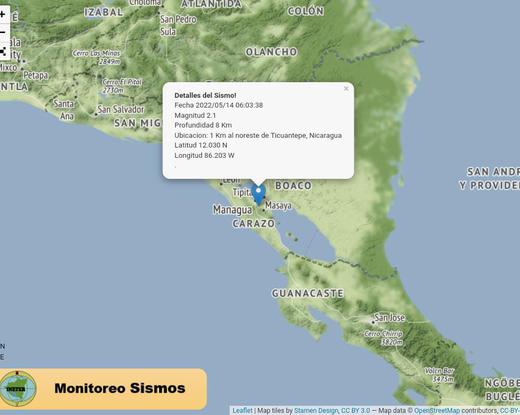Select the Fecha 2022/05/14 06:03:38 line

(x=219, y=105)
